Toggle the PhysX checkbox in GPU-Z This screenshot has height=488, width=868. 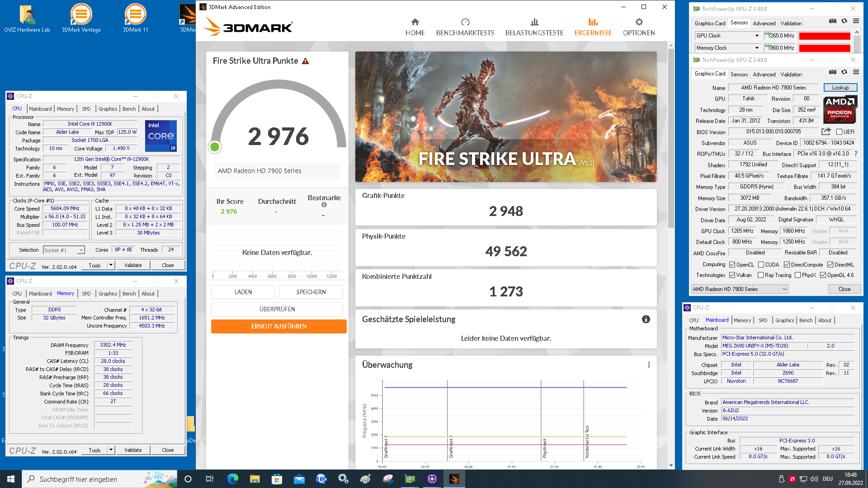coord(797,275)
